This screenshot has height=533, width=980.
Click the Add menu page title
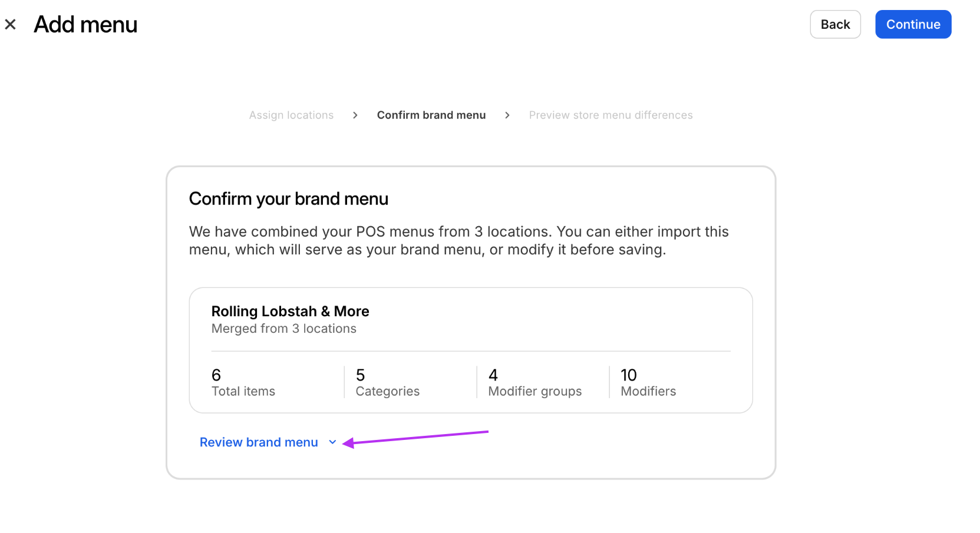coord(85,25)
